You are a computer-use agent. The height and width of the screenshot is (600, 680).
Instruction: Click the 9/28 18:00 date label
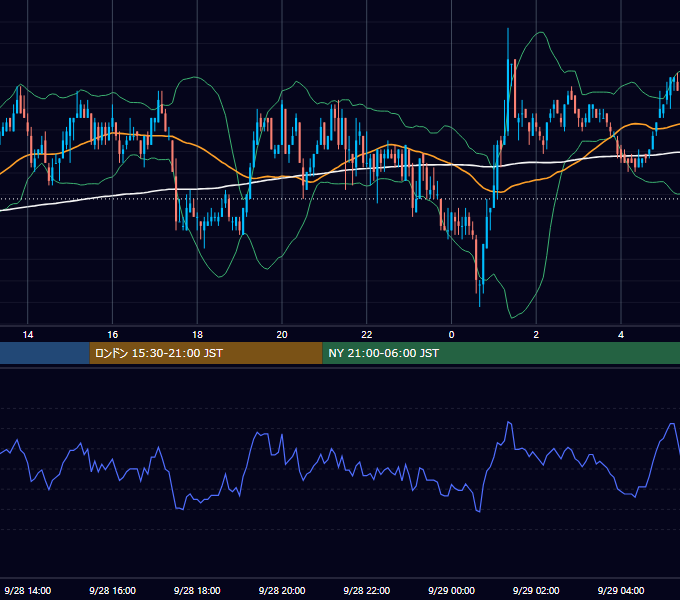pyautogui.click(x=197, y=590)
